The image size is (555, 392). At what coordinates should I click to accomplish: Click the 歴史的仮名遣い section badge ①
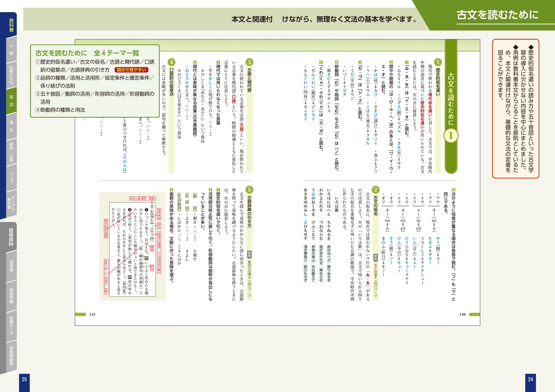(x=437, y=62)
